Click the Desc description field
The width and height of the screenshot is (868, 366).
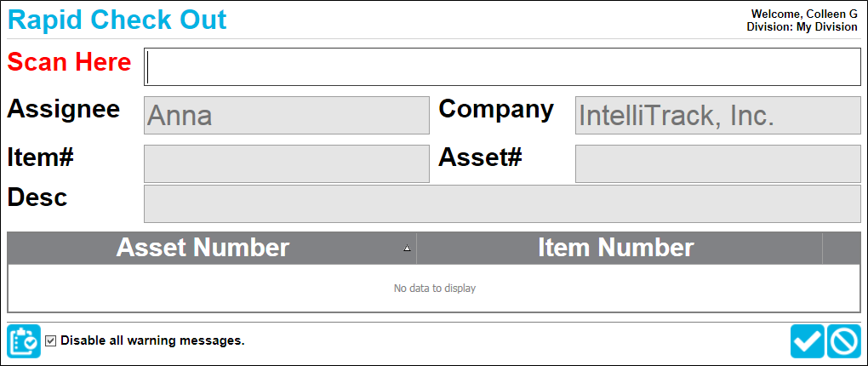tap(502, 203)
